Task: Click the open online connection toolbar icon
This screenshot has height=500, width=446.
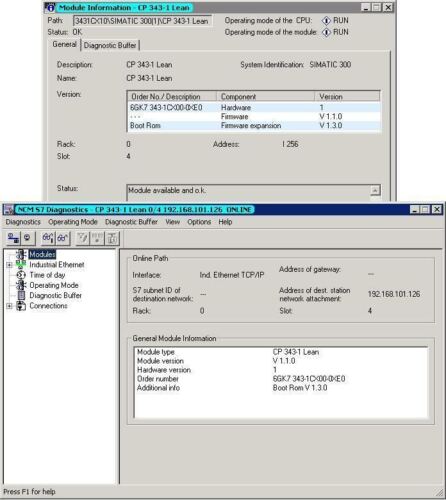Action: (13, 238)
